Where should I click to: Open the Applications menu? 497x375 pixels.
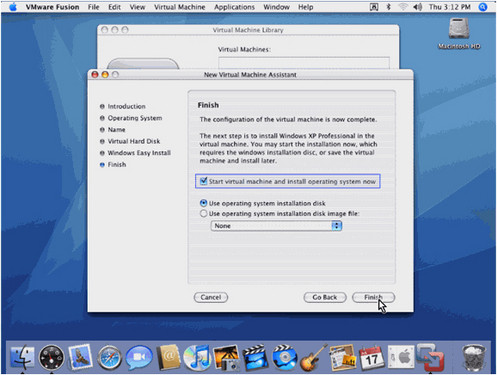pyautogui.click(x=234, y=7)
